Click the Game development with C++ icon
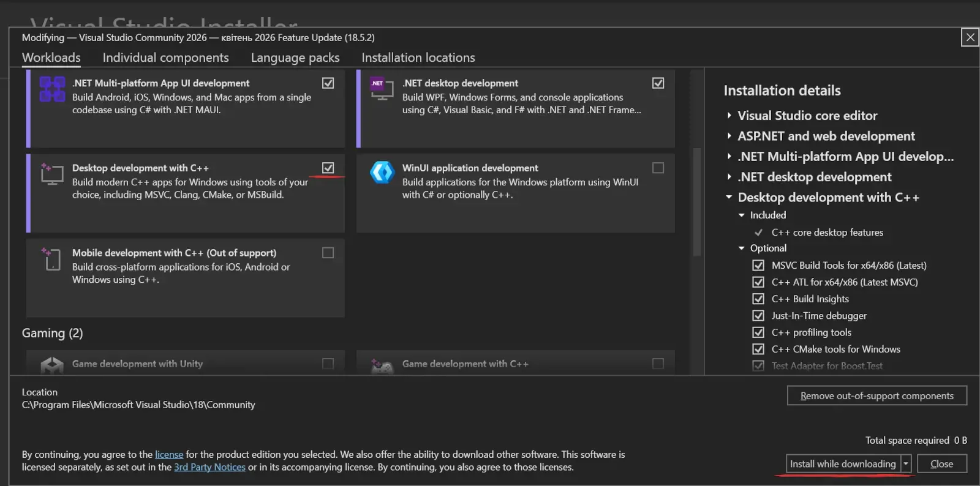The image size is (980, 486). pos(382,366)
